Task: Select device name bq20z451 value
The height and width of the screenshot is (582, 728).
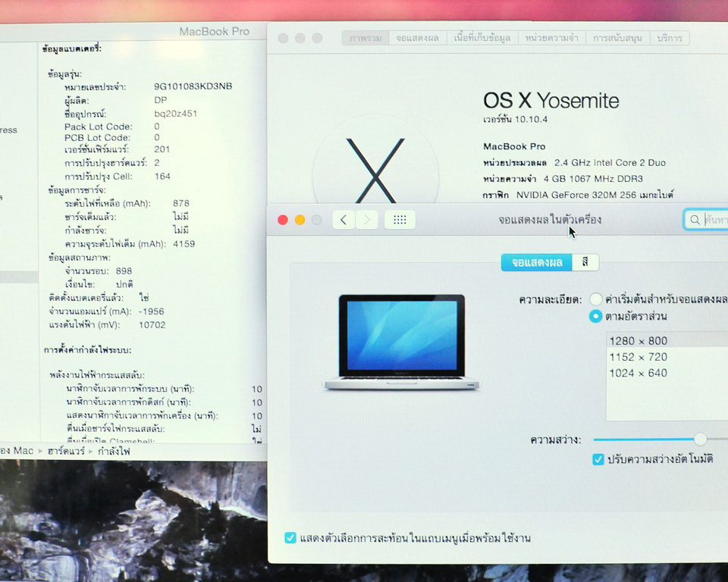Action: point(175,114)
